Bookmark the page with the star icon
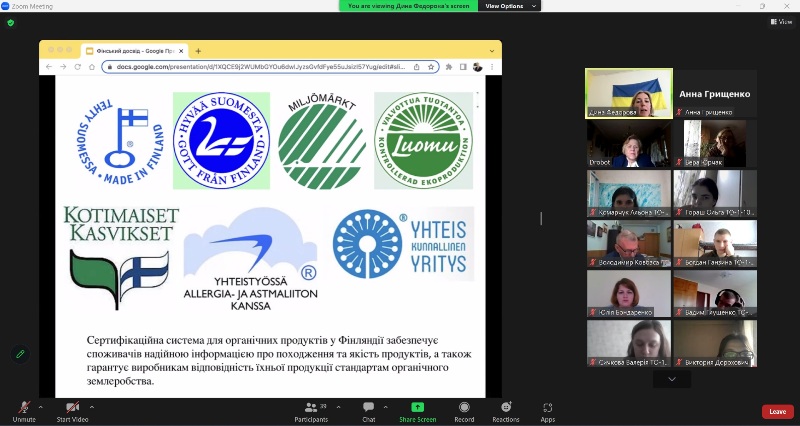Viewport: 800px width, 426px height. pyautogui.click(x=431, y=67)
